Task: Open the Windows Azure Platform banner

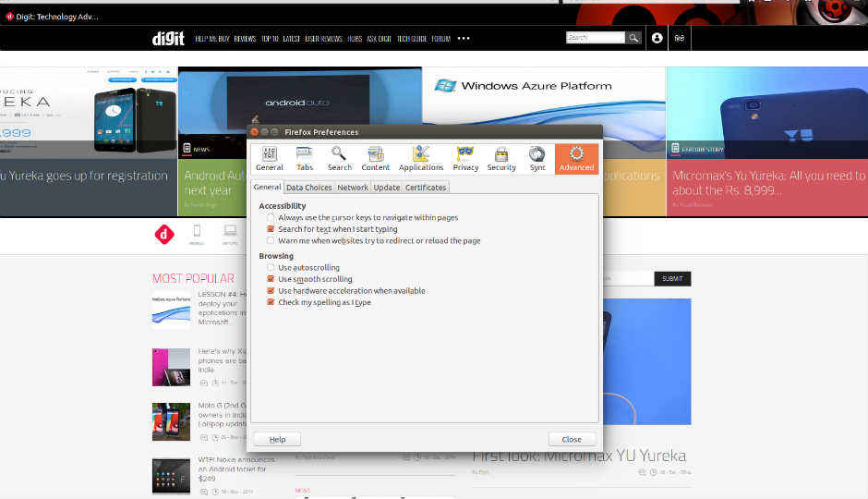Action: 544,96
